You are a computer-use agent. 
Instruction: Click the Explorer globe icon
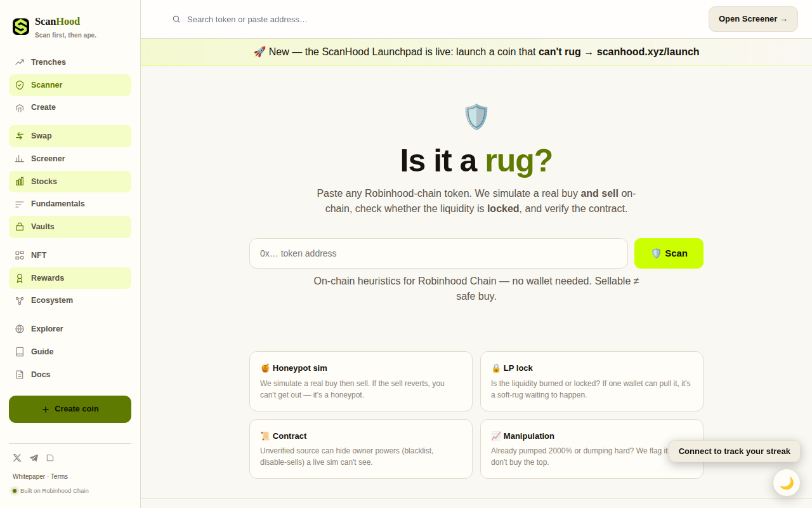click(x=20, y=329)
